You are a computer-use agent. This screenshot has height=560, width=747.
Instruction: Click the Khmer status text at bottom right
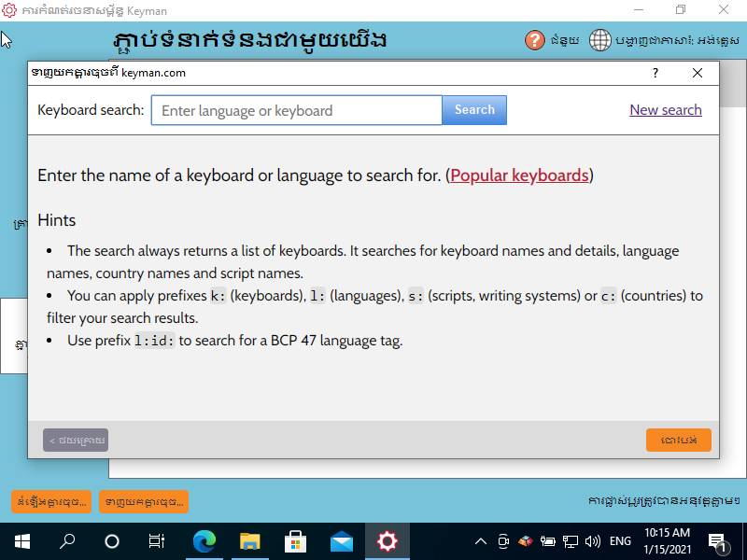pos(664,501)
